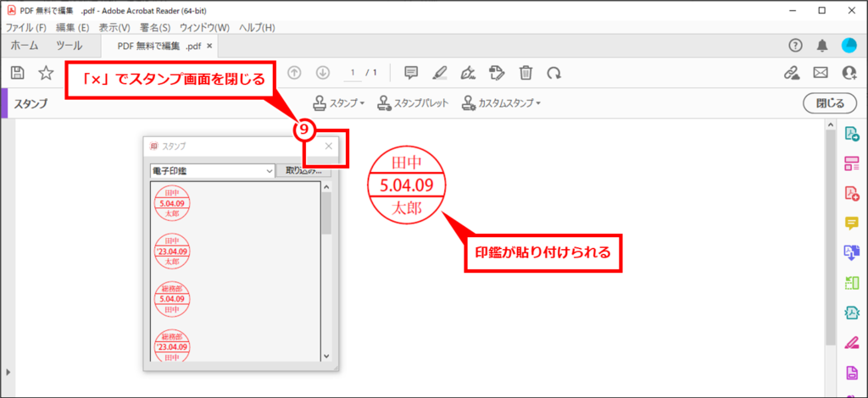Viewport: 868px width, 398px height.
Task: Open the help question mark icon
Action: (795, 45)
